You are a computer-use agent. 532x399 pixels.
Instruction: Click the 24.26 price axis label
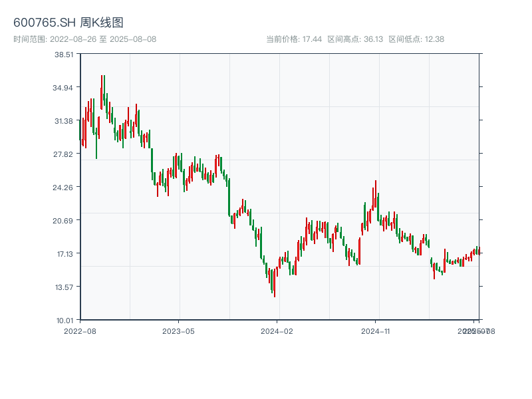click(64, 188)
